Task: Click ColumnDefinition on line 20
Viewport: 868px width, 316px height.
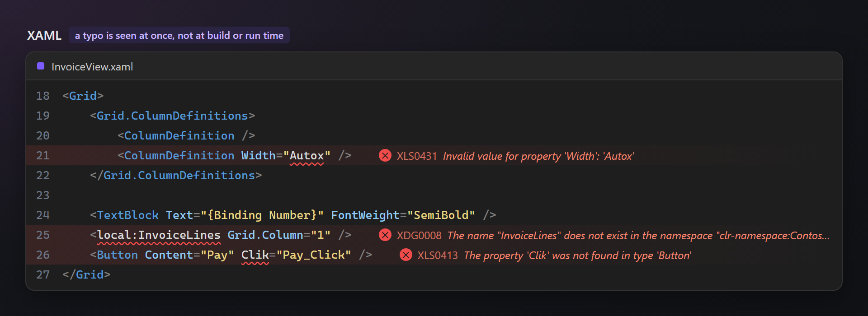Action: [179, 135]
